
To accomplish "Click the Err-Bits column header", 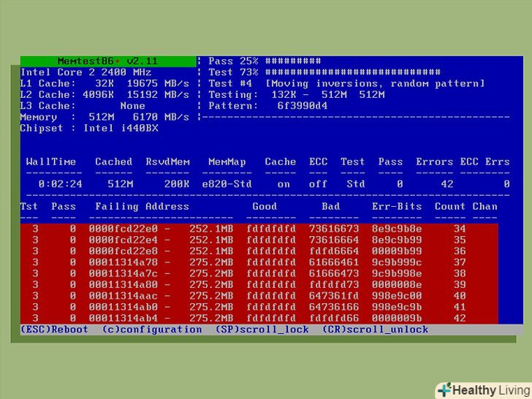I will coord(397,207).
